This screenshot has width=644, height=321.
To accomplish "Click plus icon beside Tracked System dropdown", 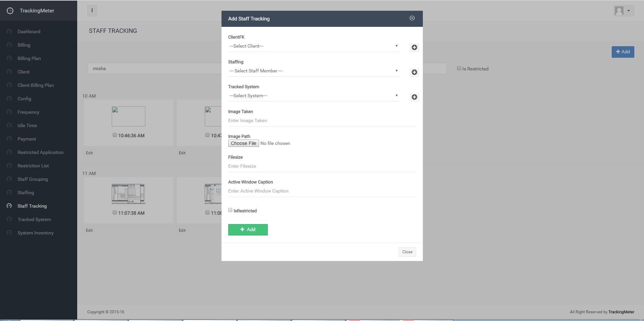I will (414, 97).
